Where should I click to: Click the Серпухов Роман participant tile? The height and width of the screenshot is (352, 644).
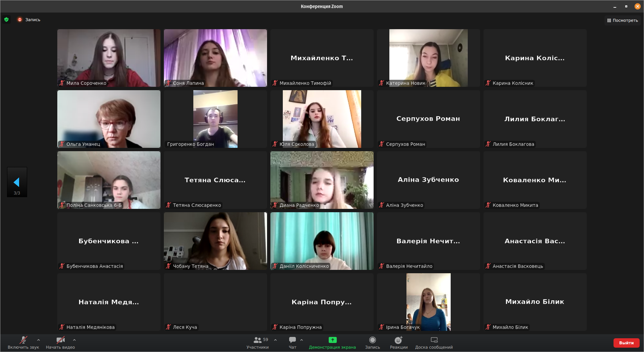point(428,119)
